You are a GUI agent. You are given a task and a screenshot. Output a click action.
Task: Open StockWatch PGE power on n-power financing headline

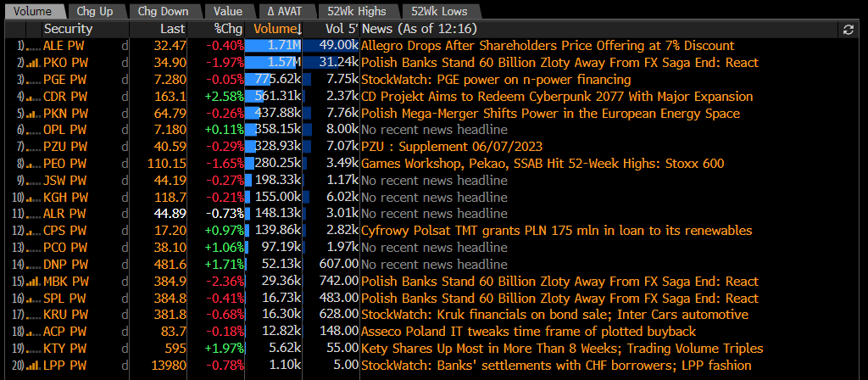tap(496, 80)
